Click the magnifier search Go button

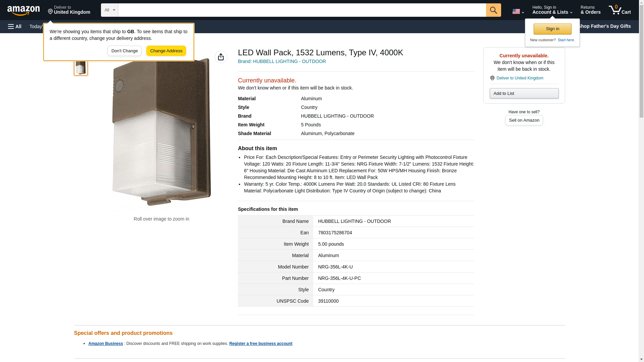493,10
